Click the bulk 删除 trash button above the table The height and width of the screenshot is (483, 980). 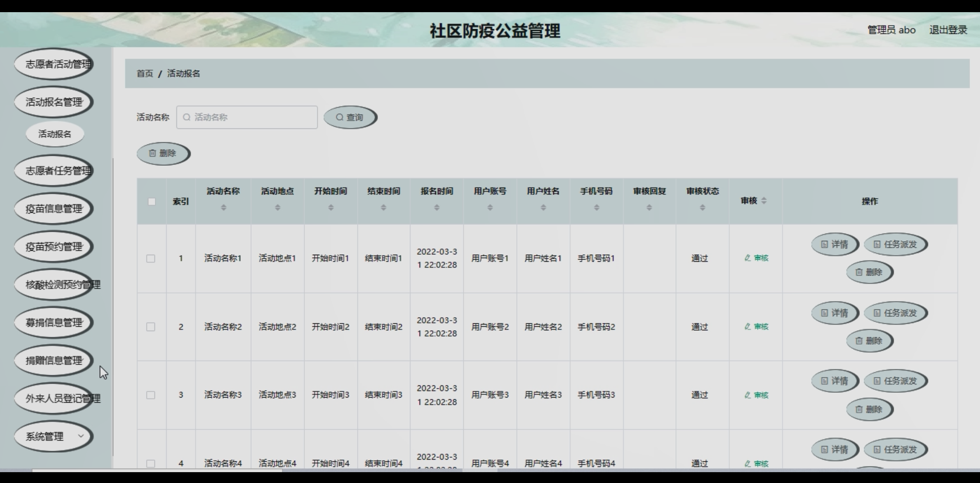pyautogui.click(x=163, y=153)
